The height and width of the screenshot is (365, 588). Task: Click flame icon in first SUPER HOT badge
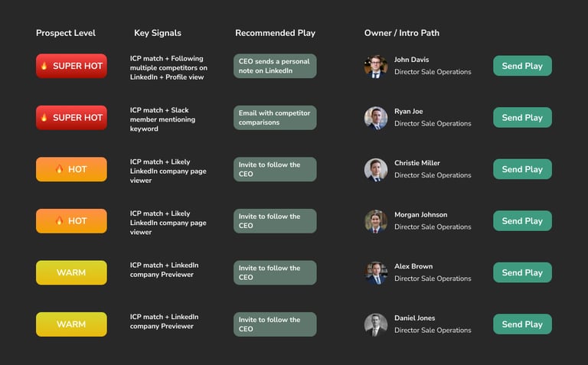44,66
